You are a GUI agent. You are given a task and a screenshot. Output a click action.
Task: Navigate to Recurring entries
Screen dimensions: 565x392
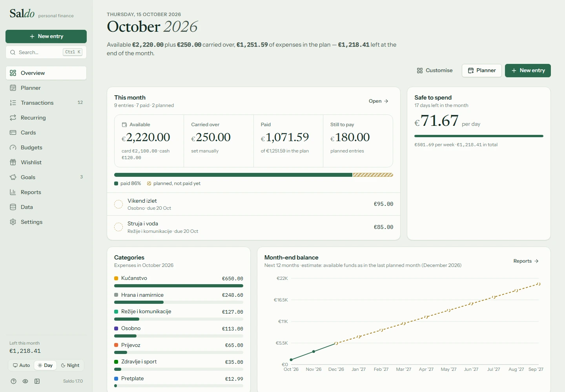[x=46, y=118]
